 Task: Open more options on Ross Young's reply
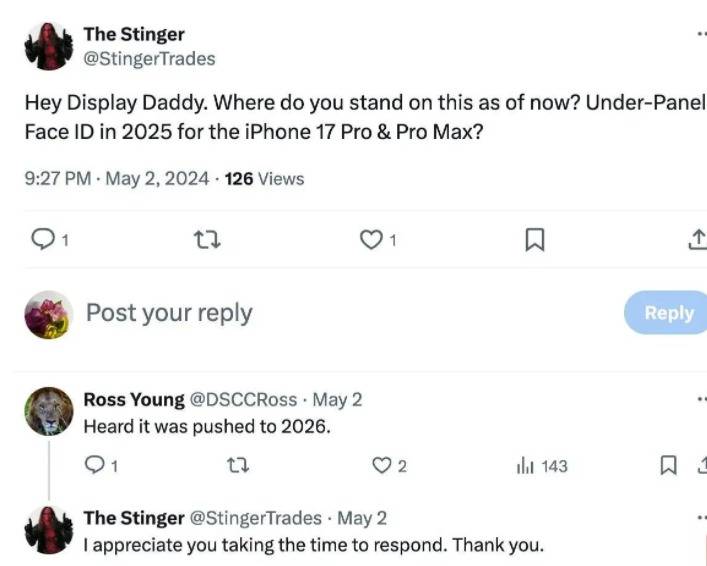pyautogui.click(x=700, y=399)
